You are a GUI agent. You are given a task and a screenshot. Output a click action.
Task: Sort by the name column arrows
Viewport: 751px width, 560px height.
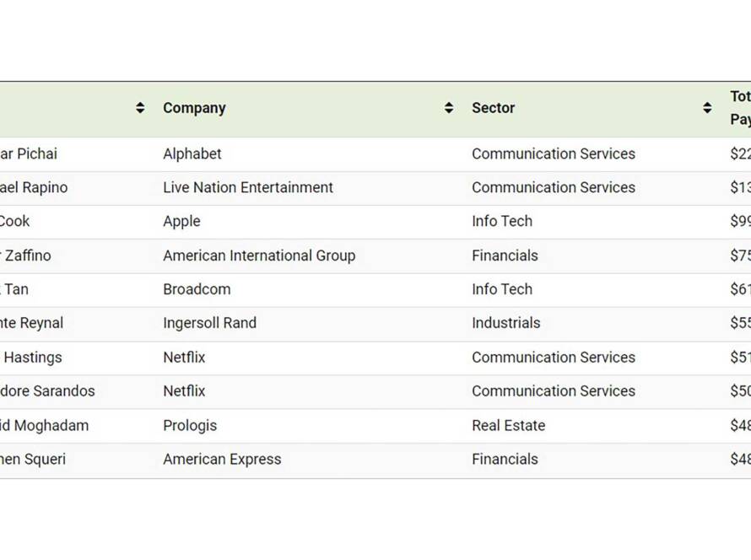[140, 108]
